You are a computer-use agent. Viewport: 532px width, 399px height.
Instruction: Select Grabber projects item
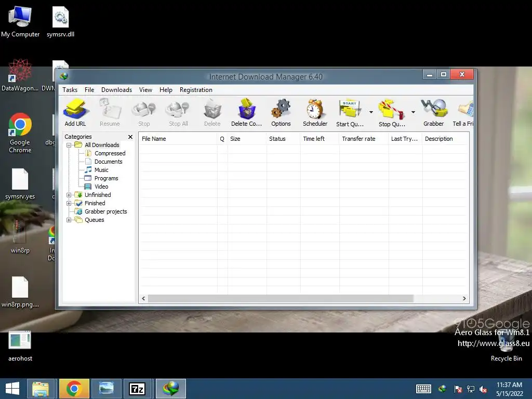(105, 211)
